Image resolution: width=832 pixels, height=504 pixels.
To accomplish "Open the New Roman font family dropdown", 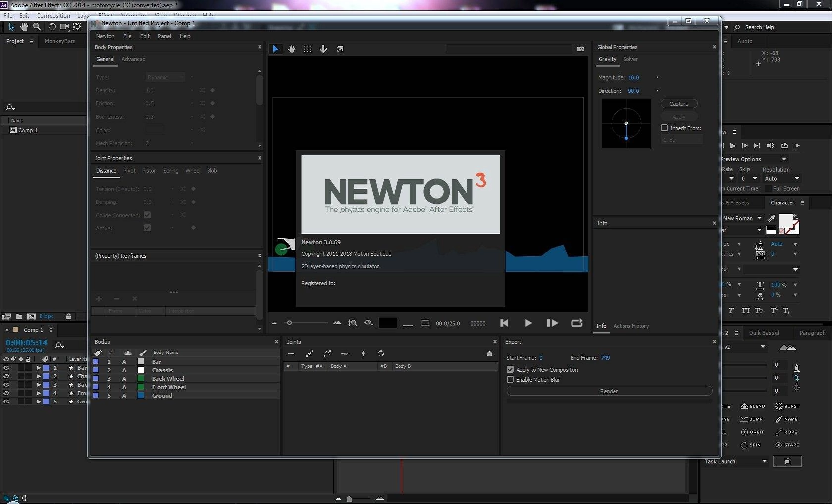I will [x=742, y=218].
